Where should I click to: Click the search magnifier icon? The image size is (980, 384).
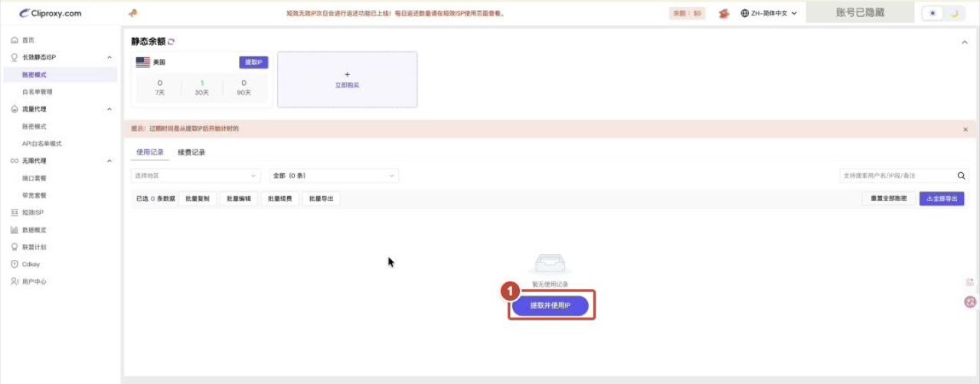[x=962, y=176]
